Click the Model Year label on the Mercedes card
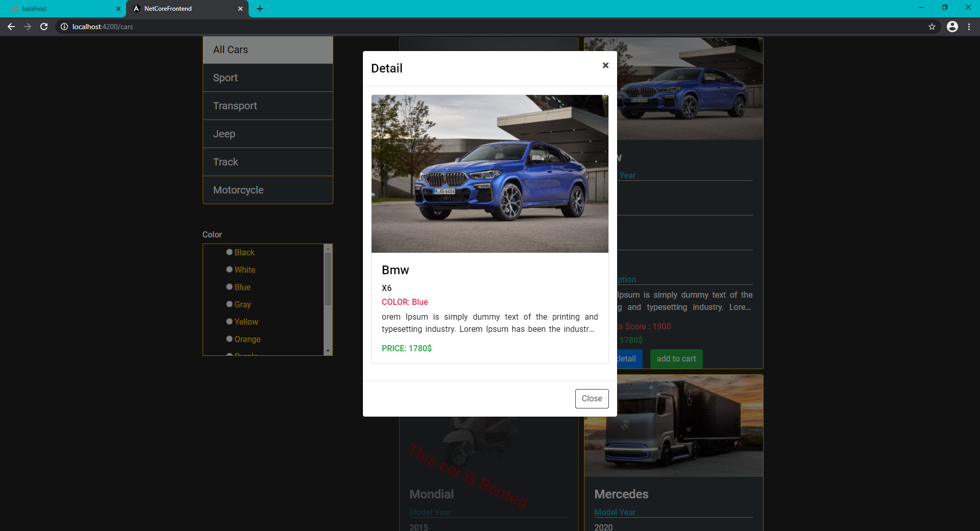Screen dimensions: 980x531 click(x=615, y=512)
